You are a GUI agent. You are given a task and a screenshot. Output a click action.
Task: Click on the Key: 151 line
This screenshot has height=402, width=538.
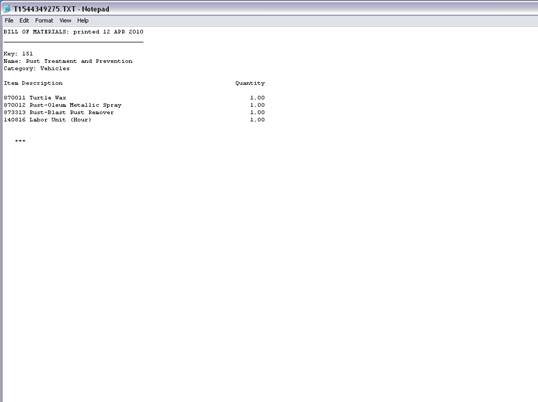tap(18, 54)
